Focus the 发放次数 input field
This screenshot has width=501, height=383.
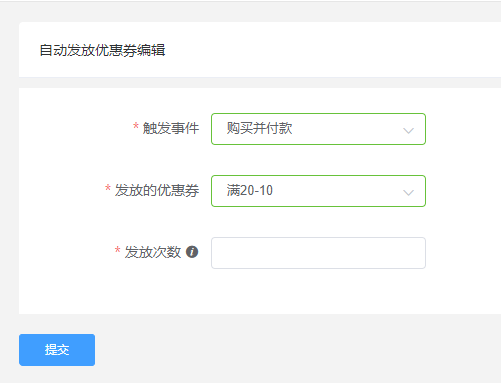pyautogui.click(x=318, y=253)
